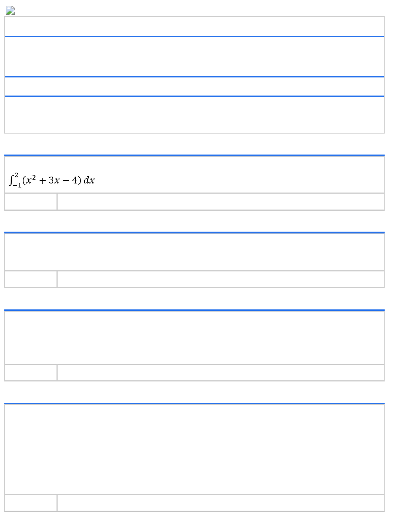Click the dx at the integral's end
Screen dimensions: 402x532
[89, 180]
